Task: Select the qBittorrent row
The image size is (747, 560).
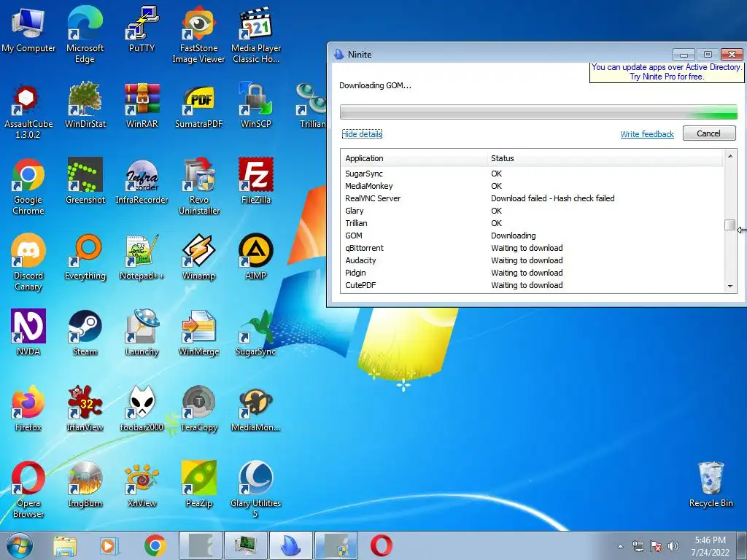Action: pos(532,248)
